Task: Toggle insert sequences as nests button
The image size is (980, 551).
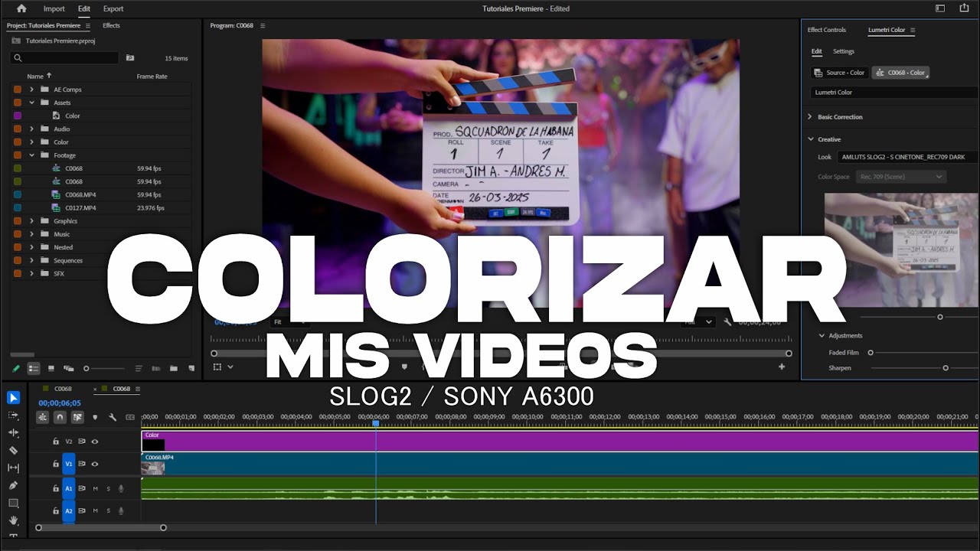Action: pos(42,417)
